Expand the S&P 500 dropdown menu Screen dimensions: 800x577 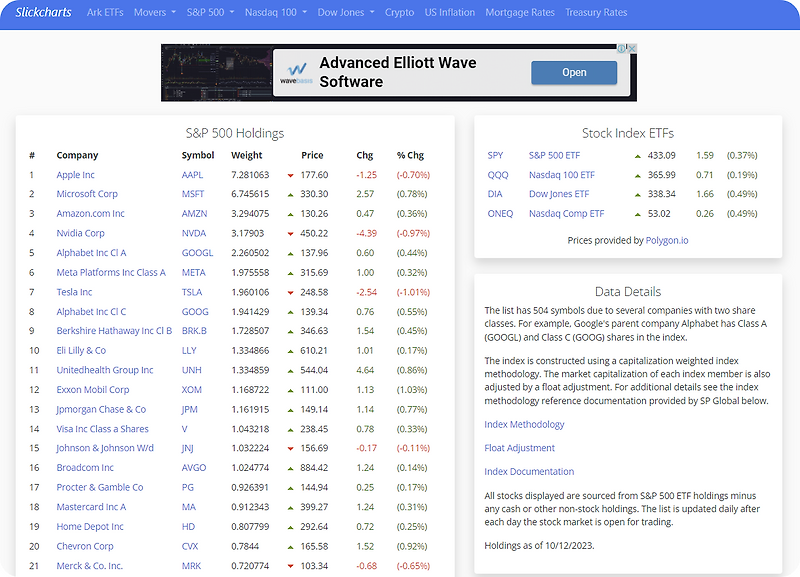[x=210, y=12]
